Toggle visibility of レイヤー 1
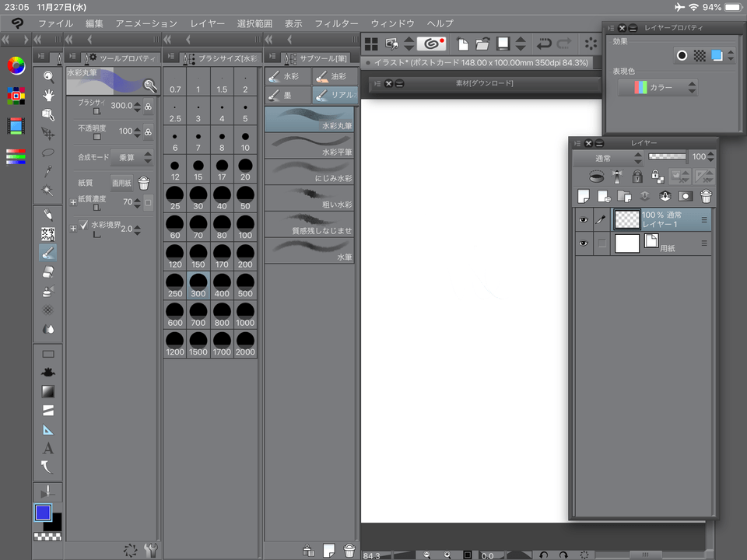This screenshot has height=560, width=747. [583, 220]
